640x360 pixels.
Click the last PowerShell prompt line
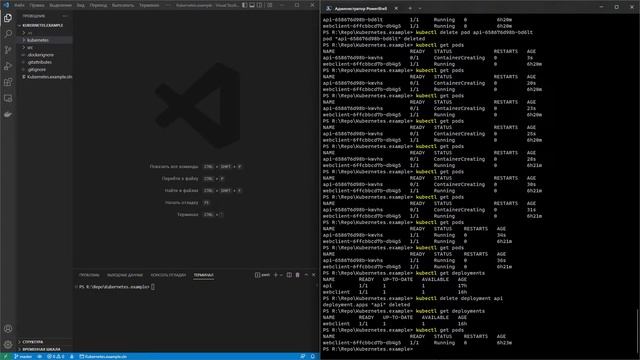(367, 349)
